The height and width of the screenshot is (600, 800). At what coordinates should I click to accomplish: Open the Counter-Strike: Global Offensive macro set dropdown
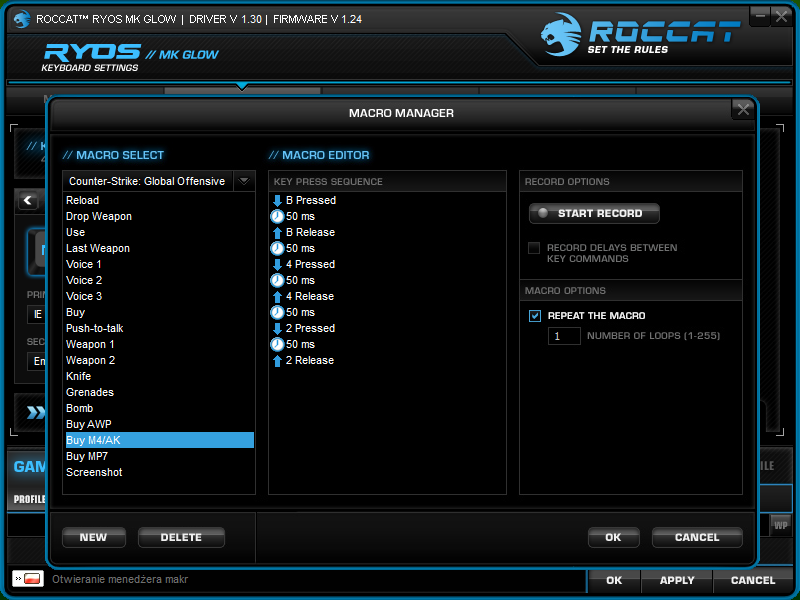click(x=159, y=181)
